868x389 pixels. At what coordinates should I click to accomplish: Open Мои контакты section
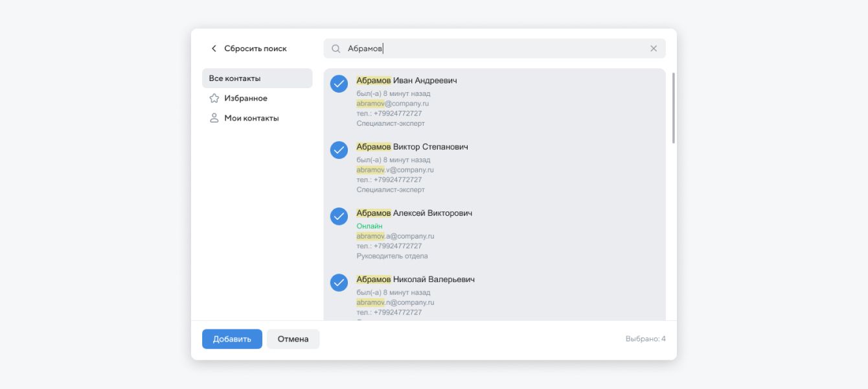coord(251,118)
